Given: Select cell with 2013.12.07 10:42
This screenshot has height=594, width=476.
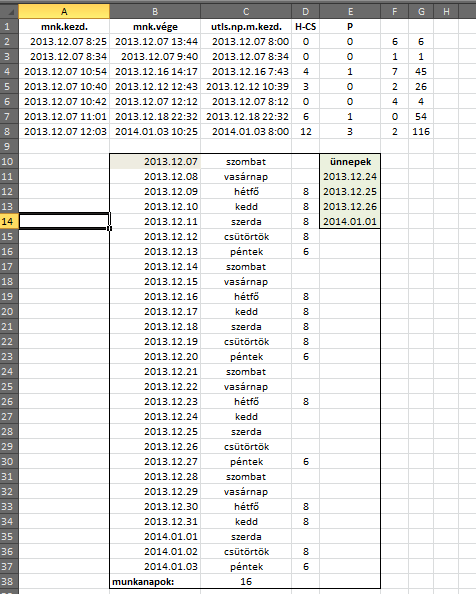Looking at the screenshot, I should 64,102.
